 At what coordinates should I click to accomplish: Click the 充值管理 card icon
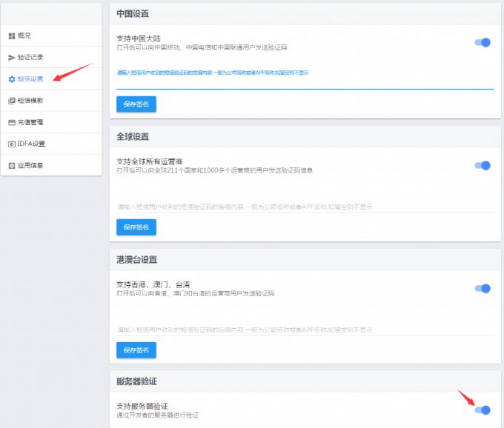tap(12, 122)
